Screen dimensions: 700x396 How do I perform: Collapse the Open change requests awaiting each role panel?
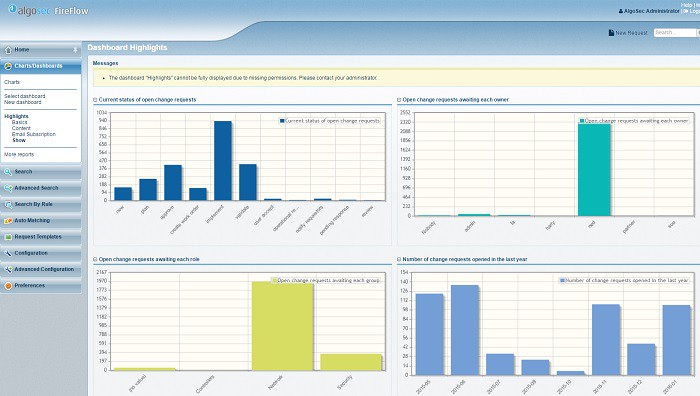(95, 259)
